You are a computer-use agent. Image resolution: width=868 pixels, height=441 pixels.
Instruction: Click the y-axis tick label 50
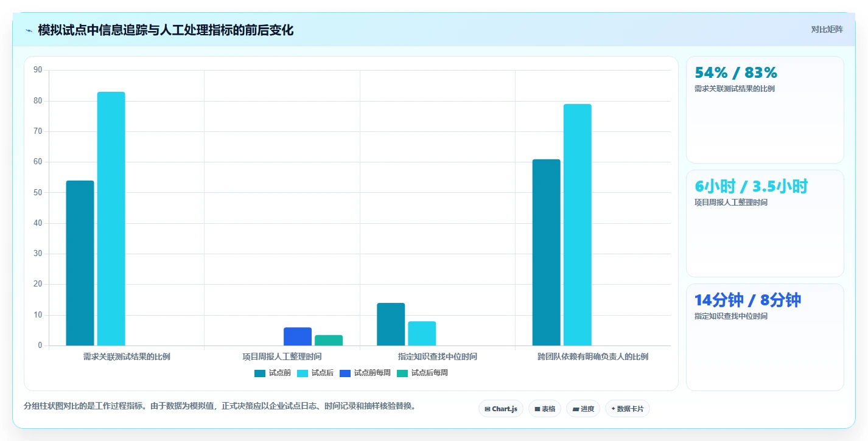(38, 192)
